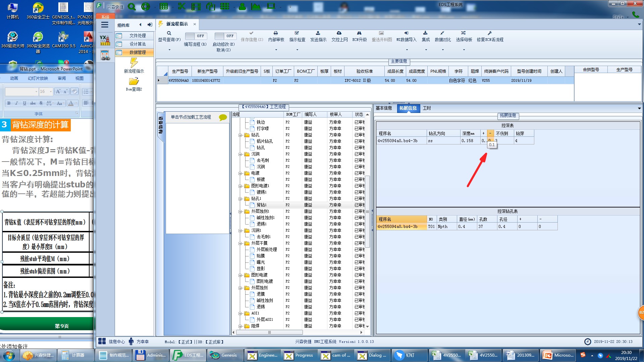Click the ECN升级 icon
644x362 pixels.
pyautogui.click(x=359, y=33)
